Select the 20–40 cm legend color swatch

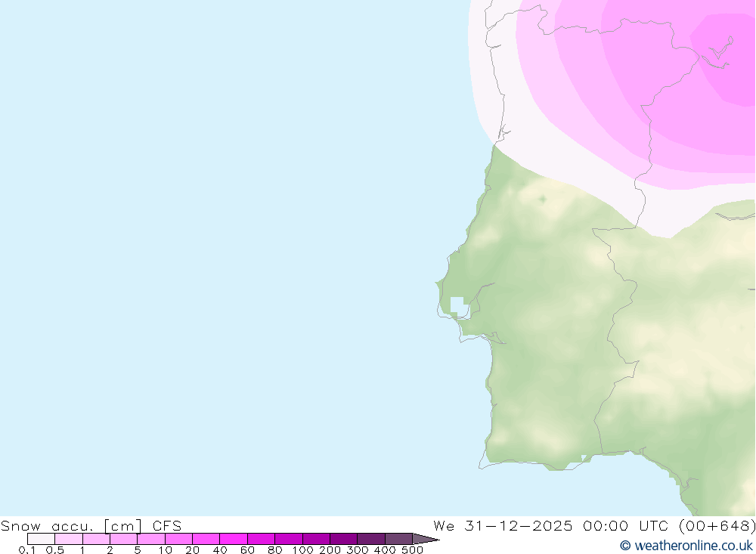point(206,539)
